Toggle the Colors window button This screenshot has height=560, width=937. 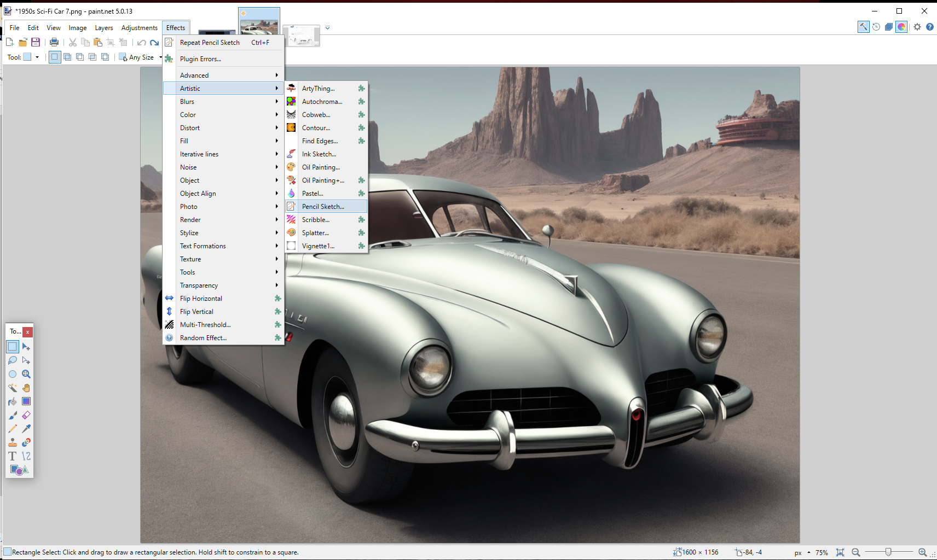pyautogui.click(x=901, y=27)
